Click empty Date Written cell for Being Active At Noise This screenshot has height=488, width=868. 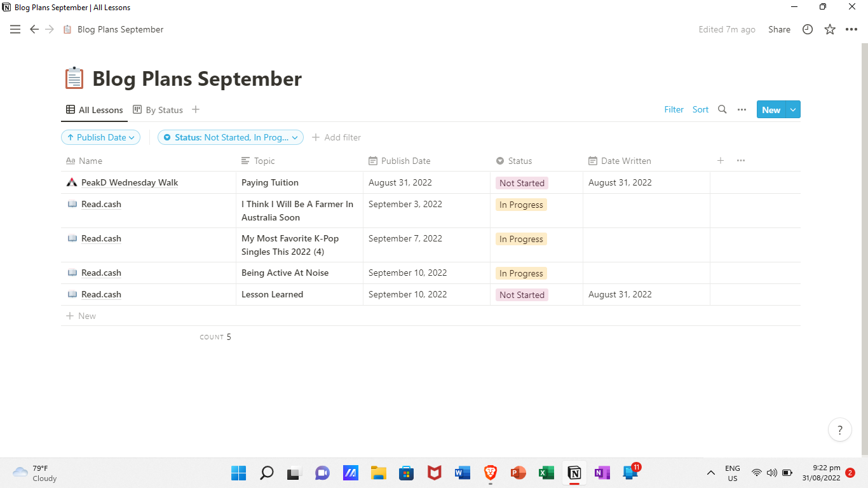click(646, 273)
